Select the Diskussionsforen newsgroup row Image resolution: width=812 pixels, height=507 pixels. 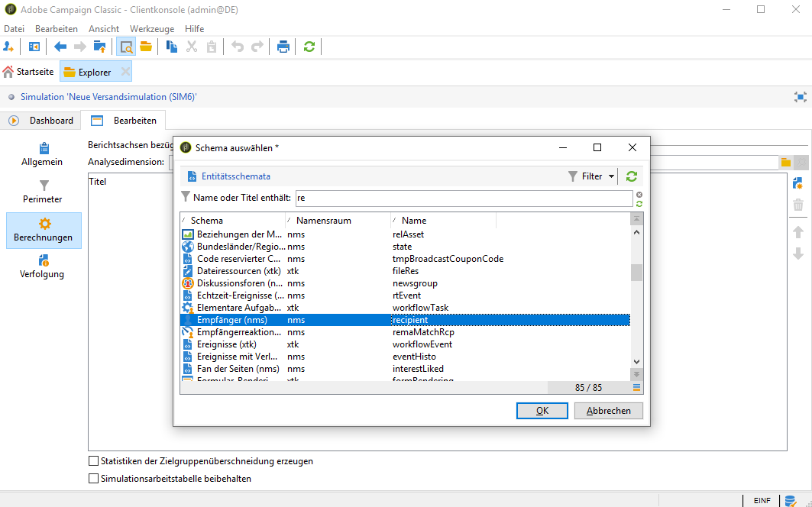[405, 283]
